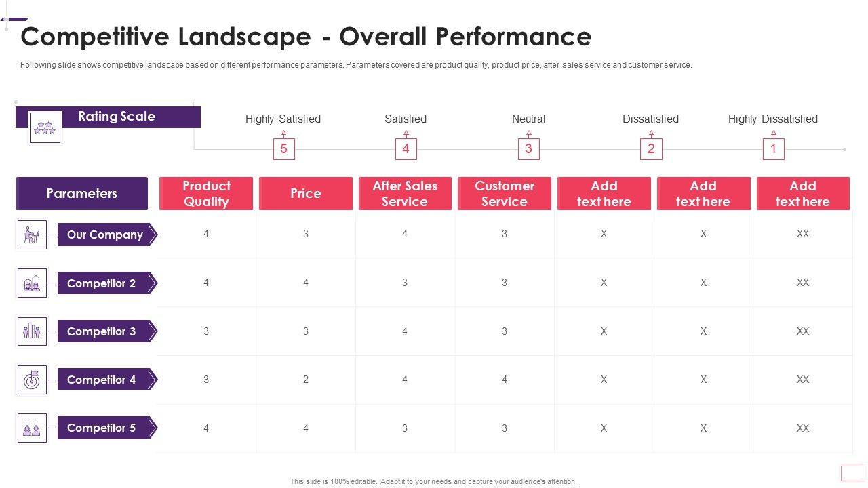Click the slide title Competitive Landscape heading

[x=306, y=37]
